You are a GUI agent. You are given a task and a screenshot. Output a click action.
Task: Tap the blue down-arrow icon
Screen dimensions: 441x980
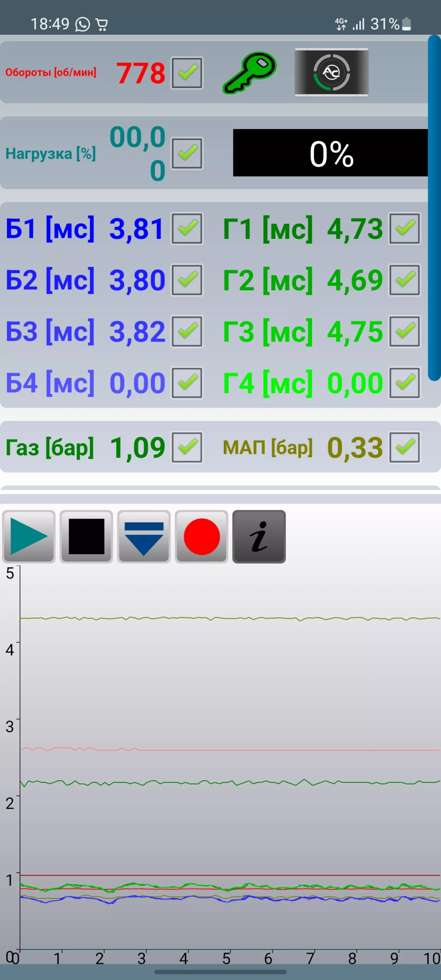[x=144, y=536]
